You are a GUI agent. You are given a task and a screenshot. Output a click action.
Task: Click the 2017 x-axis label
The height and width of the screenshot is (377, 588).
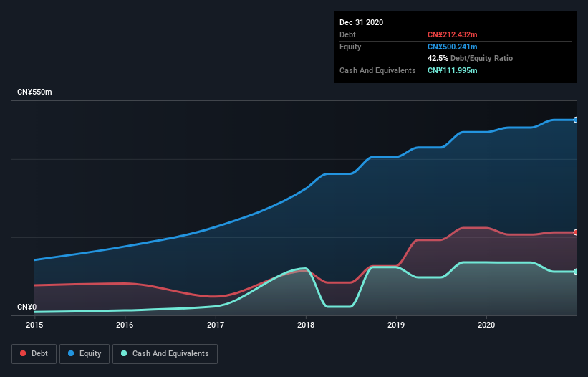coord(216,325)
